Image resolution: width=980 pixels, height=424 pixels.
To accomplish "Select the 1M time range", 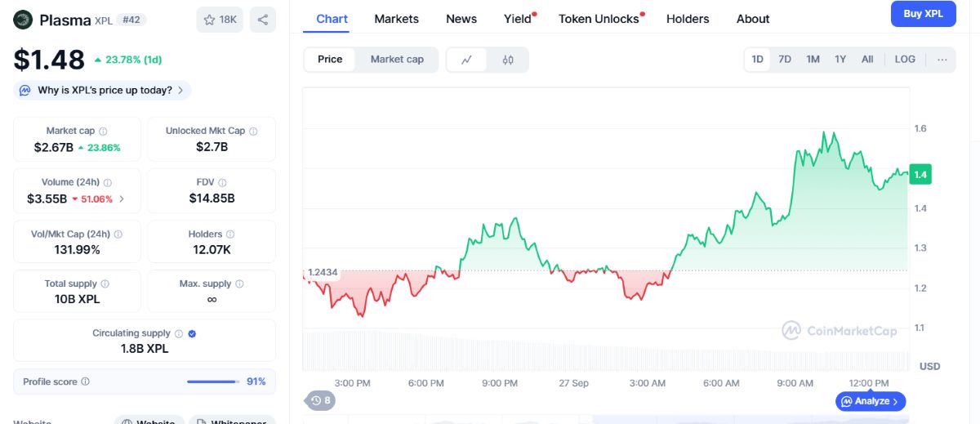I will (x=813, y=60).
